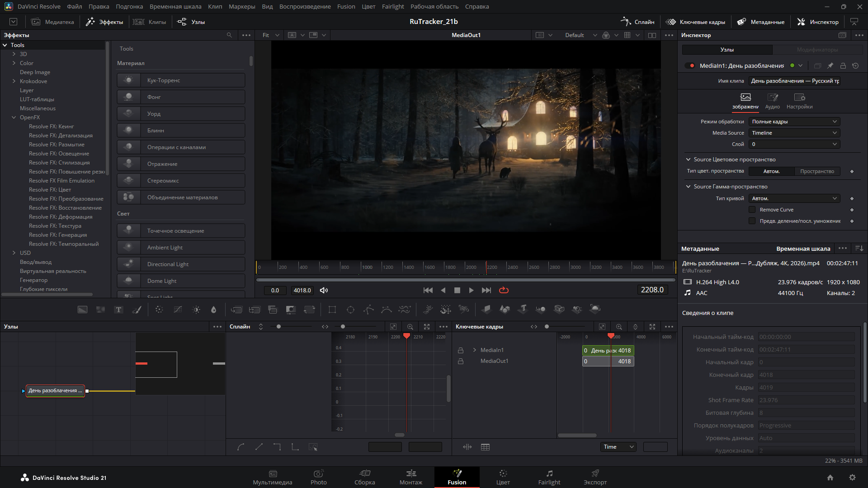The height and width of the screenshot is (488, 868).
Task: Add a Rectangle mask
Action: pos(332,310)
